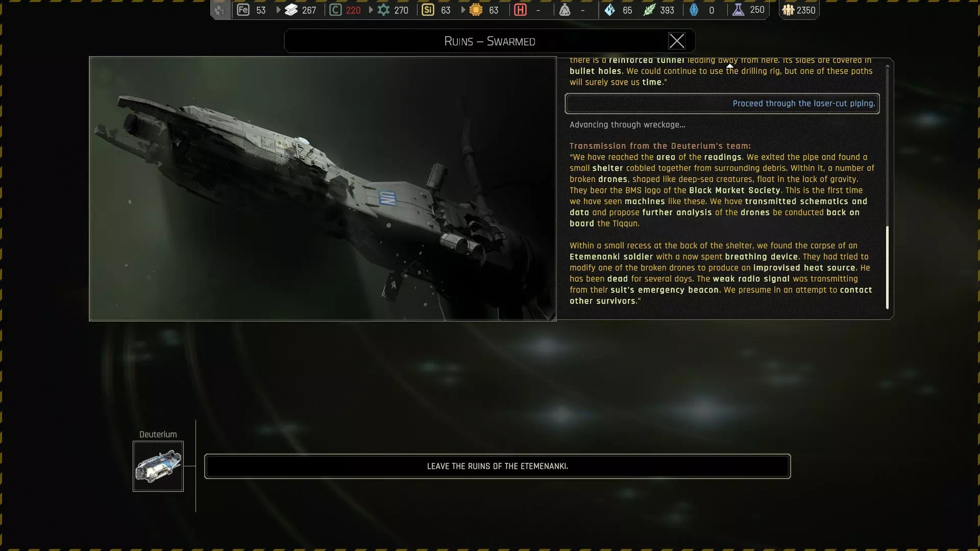Image resolution: width=980 pixels, height=551 pixels.
Task: Click the green food leaf icon
Action: [649, 10]
